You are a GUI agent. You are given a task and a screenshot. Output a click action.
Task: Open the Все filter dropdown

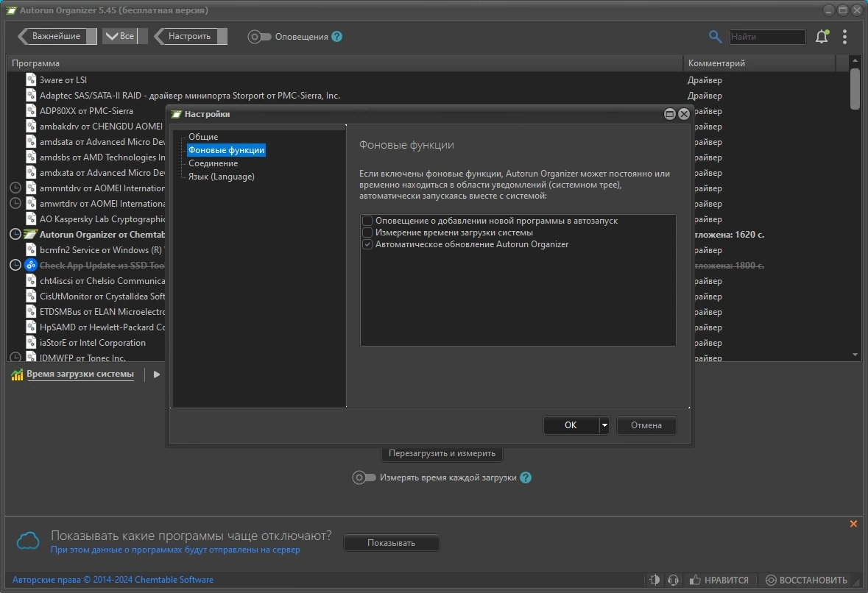[x=121, y=36]
